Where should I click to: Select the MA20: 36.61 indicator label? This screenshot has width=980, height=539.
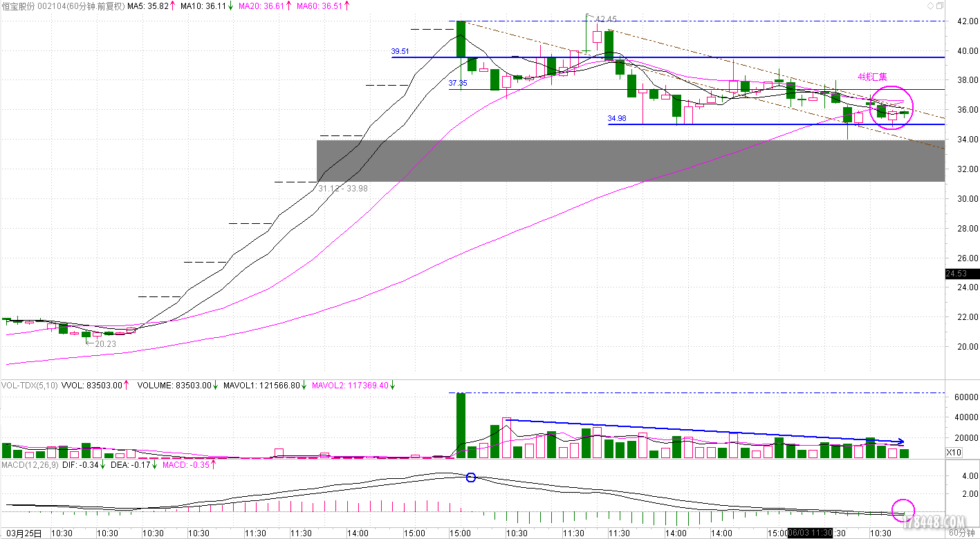pos(260,6)
